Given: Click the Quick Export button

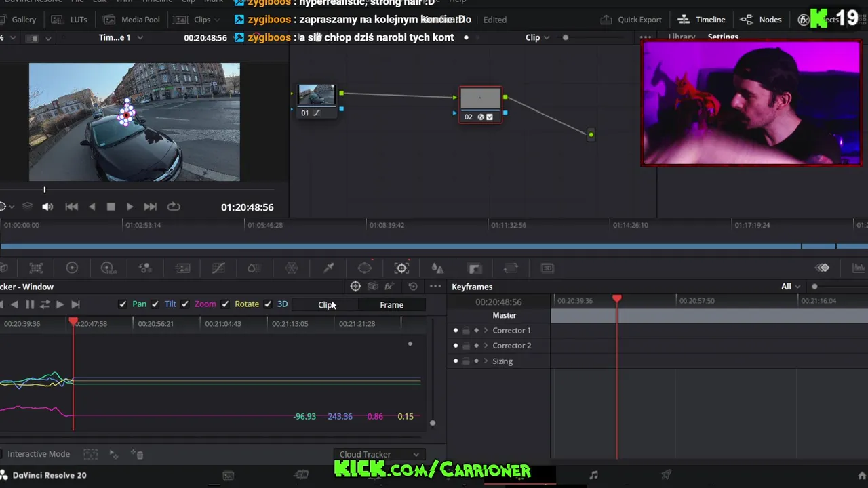Looking at the screenshot, I should pyautogui.click(x=631, y=20).
